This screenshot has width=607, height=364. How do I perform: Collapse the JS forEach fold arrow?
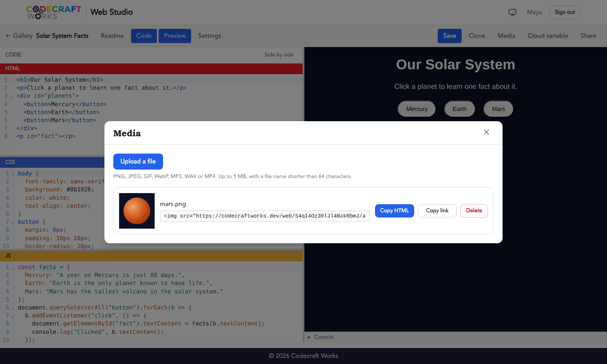point(12,308)
